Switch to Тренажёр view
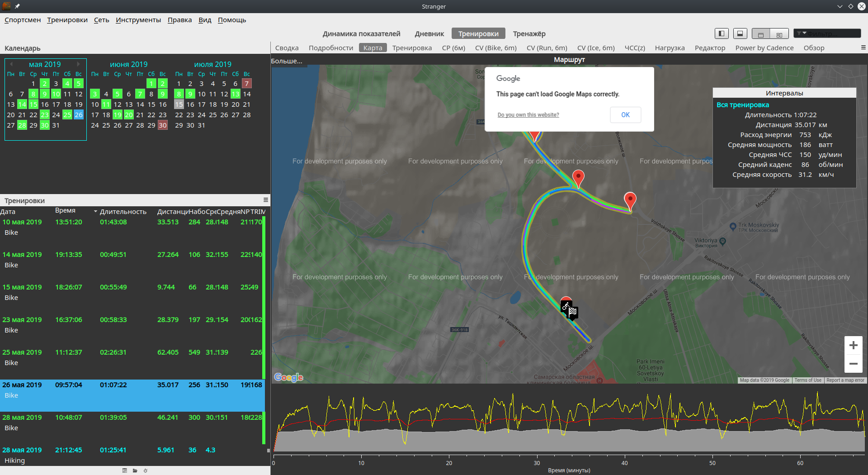 [x=529, y=34]
